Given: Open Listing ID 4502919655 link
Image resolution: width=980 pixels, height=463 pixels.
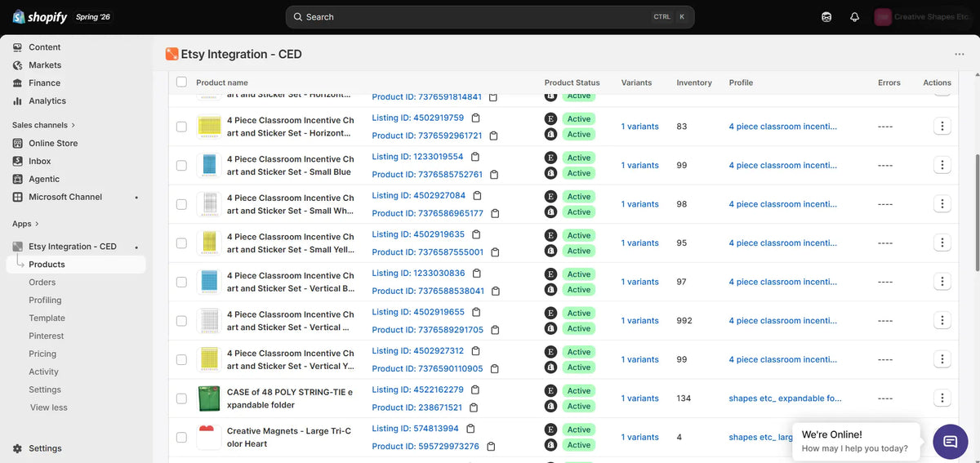Looking at the screenshot, I should (418, 312).
